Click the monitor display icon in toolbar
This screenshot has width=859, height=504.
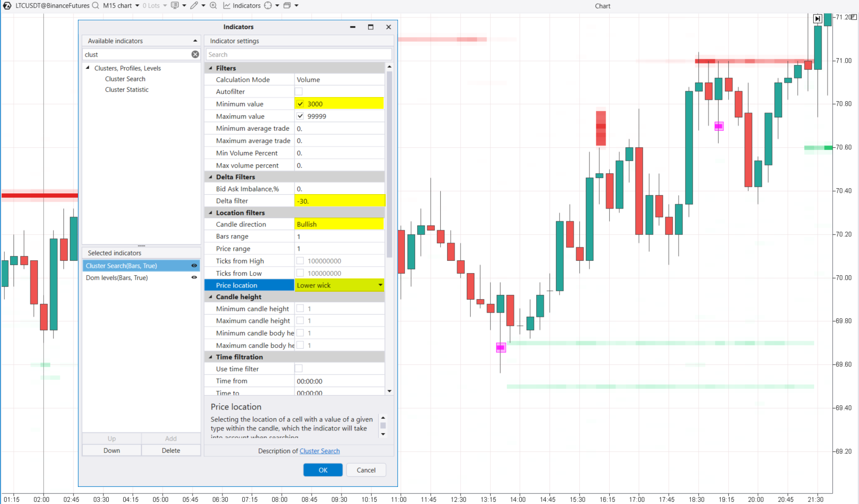[x=175, y=5]
